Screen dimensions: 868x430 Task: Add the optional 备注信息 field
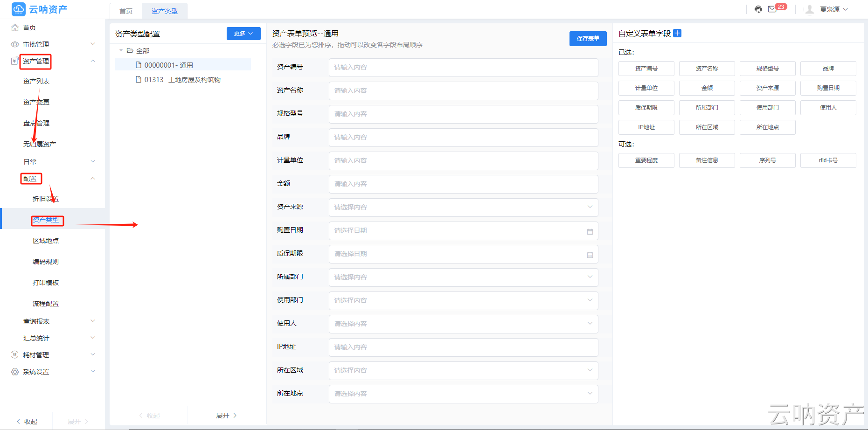707,160
